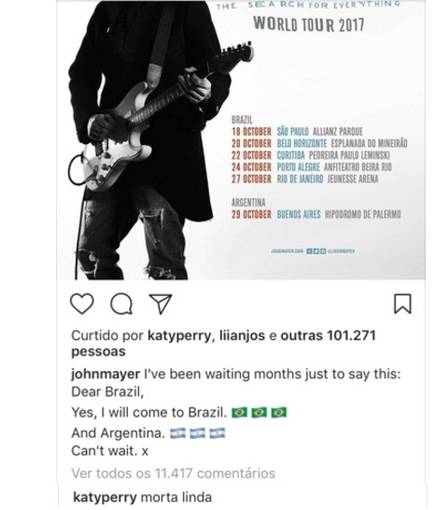Open katyperry profile in likes line
Image resolution: width=448 pixels, height=510 pixels.
coord(179,336)
